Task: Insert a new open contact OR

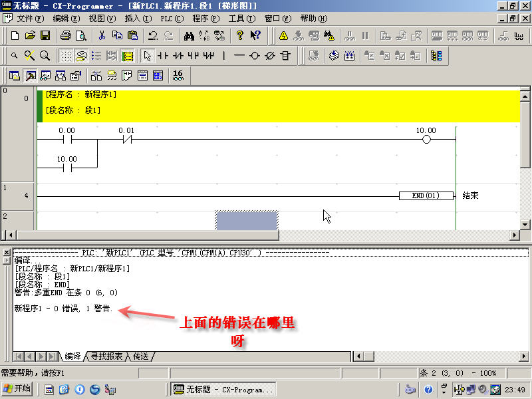Action: [193, 56]
